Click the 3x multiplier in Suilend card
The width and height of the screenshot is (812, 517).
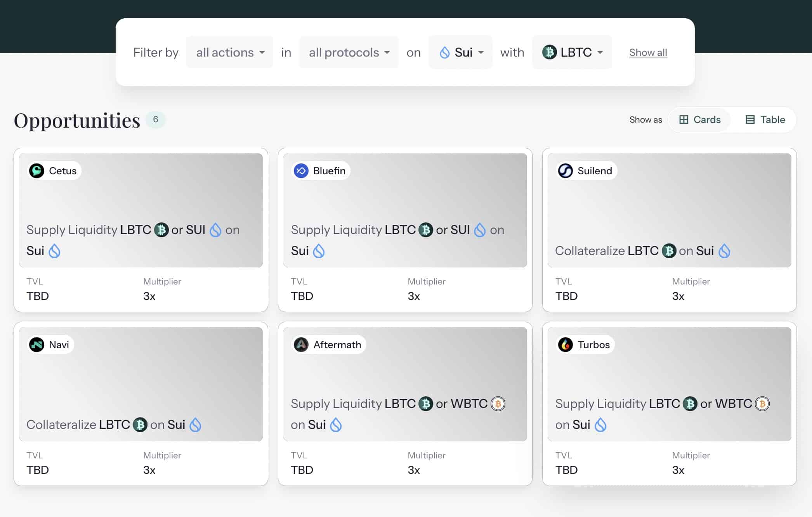tap(678, 296)
